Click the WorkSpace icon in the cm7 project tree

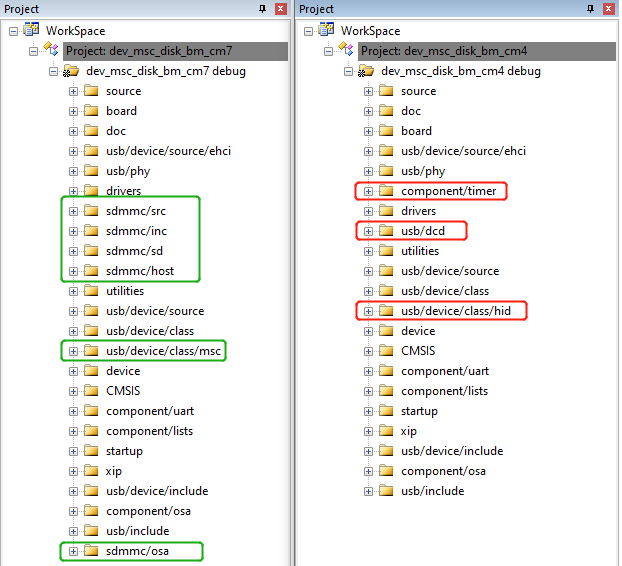[32, 31]
